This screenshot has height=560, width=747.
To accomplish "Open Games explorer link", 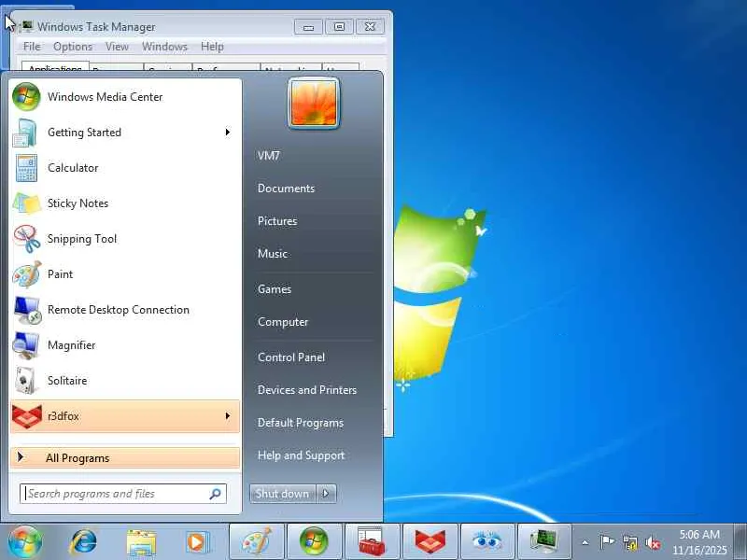I will 275,289.
